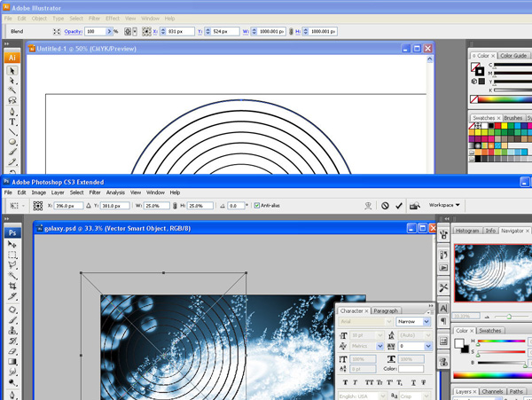Commit the transform with the checkmark
532x400 pixels.
click(399, 206)
